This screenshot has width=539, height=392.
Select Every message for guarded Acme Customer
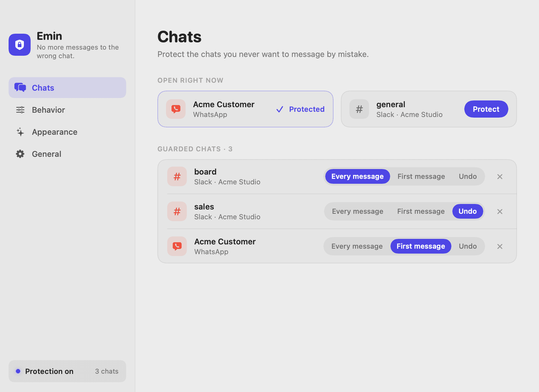pos(357,246)
